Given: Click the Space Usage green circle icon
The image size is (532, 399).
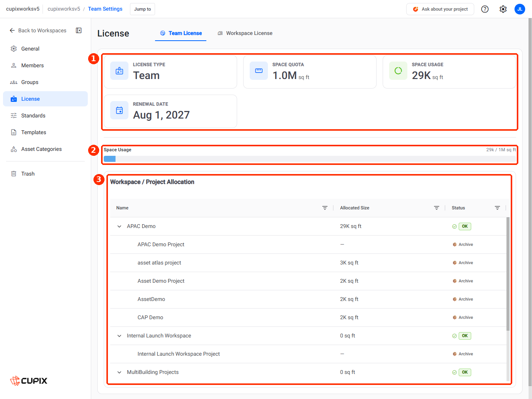Looking at the screenshot, I should (x=398, y=71).
